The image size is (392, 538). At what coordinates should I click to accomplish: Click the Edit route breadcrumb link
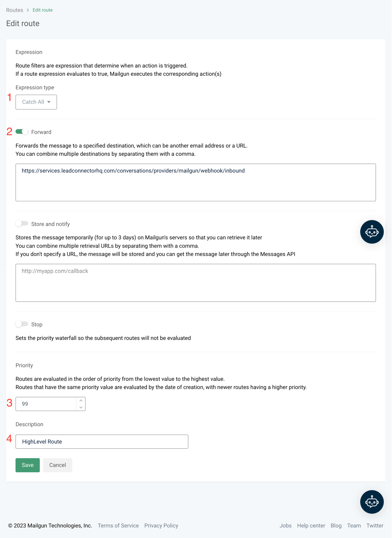pos(42,10)
